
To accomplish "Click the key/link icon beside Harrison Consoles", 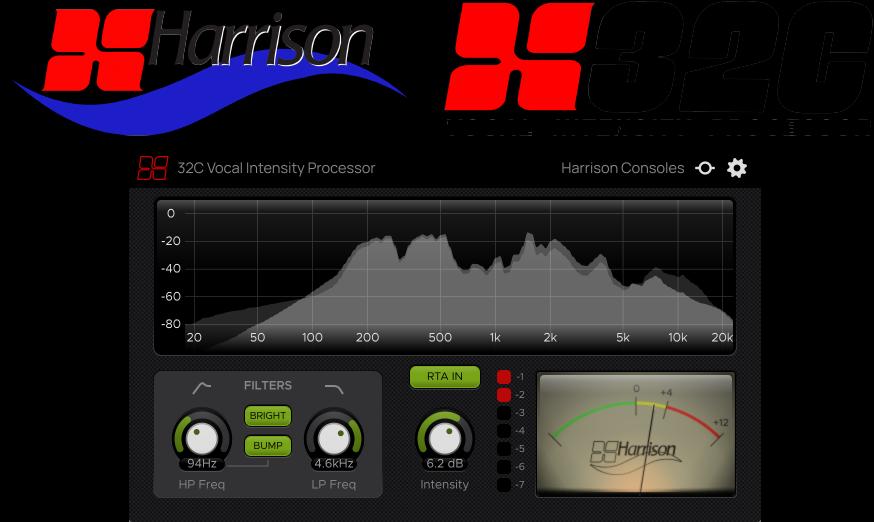I will point(705,168).
